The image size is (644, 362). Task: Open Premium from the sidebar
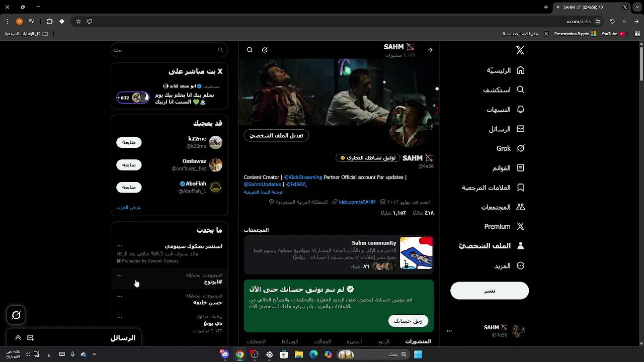click(504, 227)
